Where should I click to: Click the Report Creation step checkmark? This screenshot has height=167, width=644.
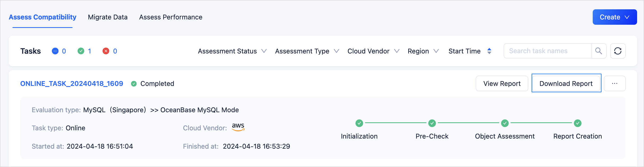(x=578, y=123)
